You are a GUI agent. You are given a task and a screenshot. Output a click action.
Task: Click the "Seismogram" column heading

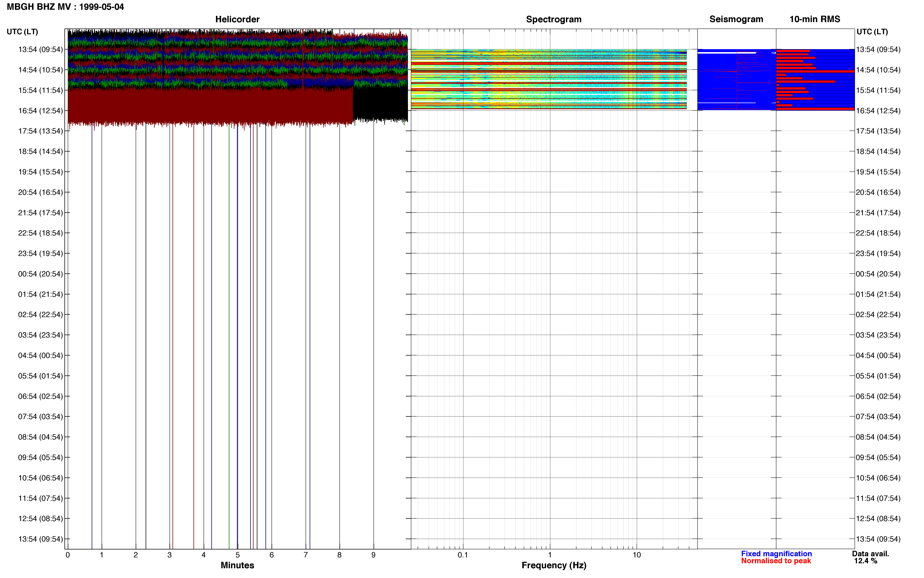pyautogui.click(x=736, y=19)
